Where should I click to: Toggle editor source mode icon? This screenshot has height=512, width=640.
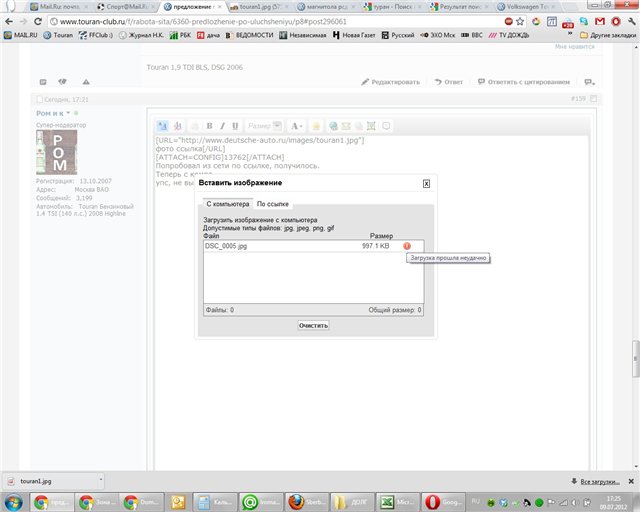(162, 126)
